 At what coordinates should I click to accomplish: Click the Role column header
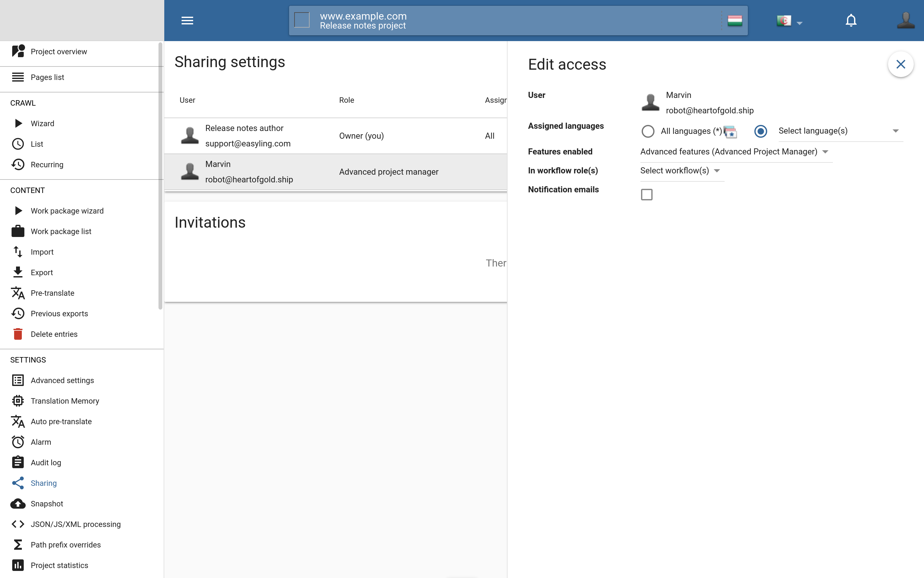(346, 100)
